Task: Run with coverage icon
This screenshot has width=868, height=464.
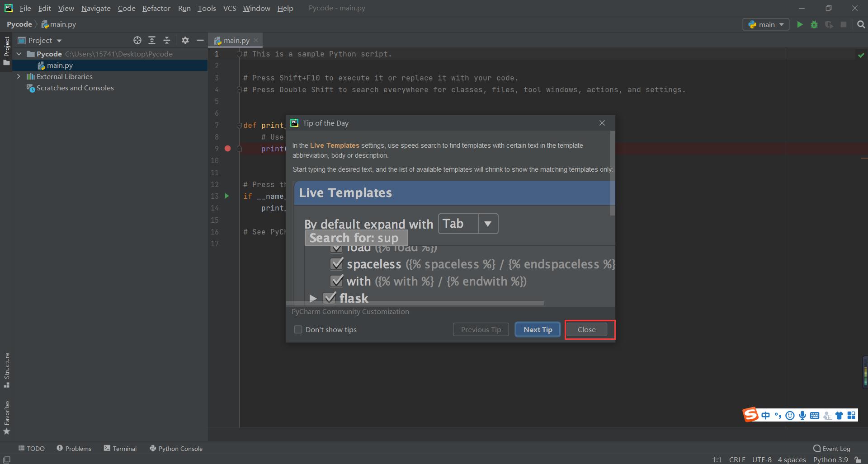Action: click(x=829, y=24)
